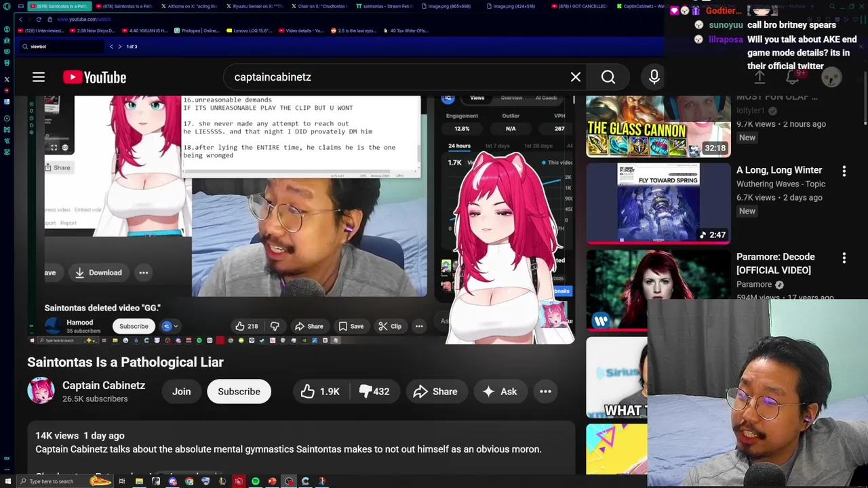
Task: Click Clip button in embedded video
Action: [x=390, y=326]
